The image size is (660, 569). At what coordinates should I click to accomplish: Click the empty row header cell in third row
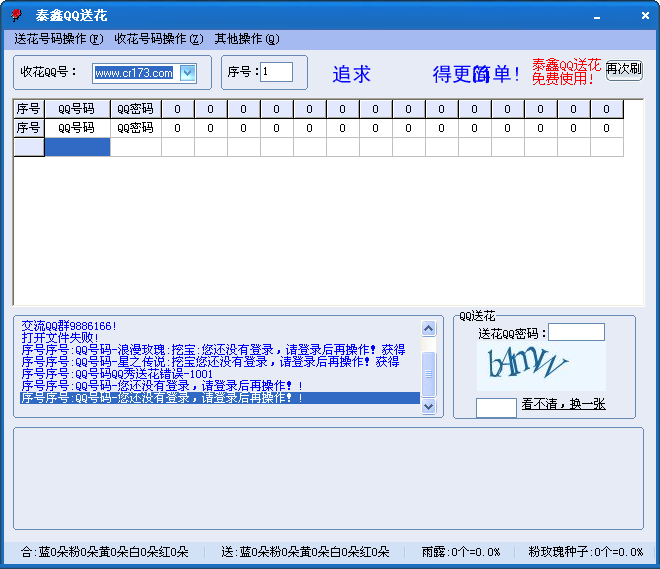29,147
